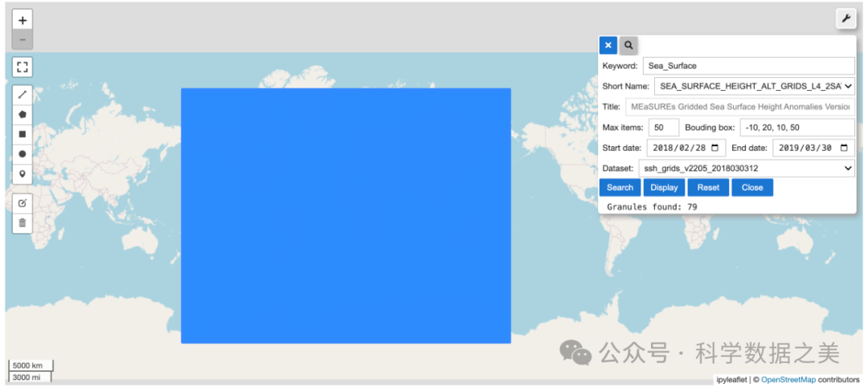Viewport: 868px width, 388px height.
Task: Select the draw circle tool
Action: [23, 153]
